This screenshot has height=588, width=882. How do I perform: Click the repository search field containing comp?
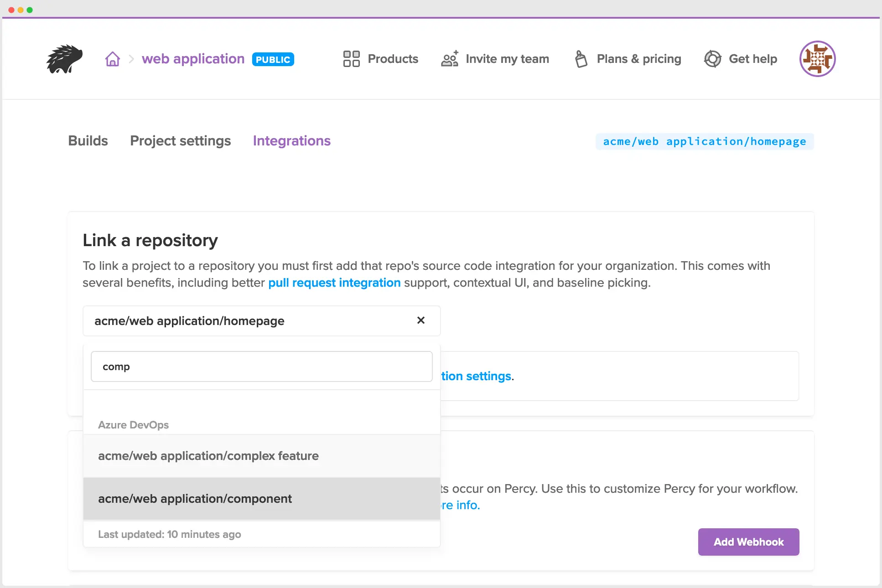[261, 366]
